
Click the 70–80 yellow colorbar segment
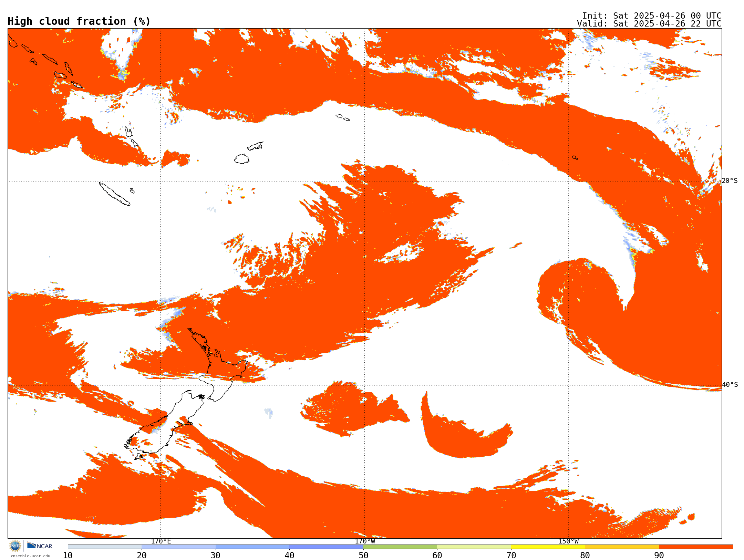pyautogui.click(x=548, y=547)
